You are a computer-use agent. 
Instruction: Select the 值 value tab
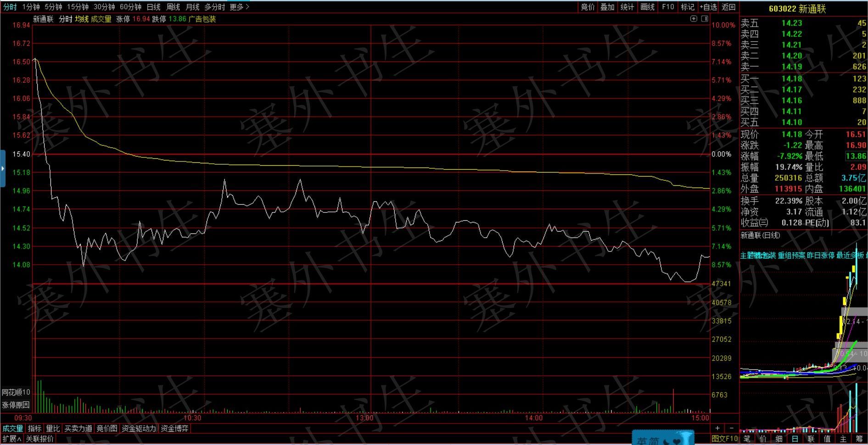coord(827,439)
